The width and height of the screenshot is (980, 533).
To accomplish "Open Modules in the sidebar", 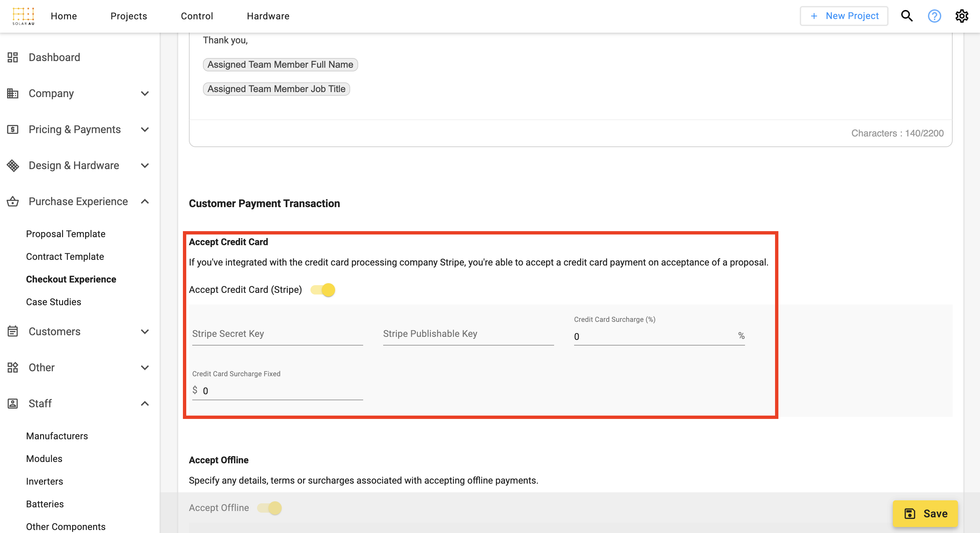I will pyautogui.click(x=44, y=459).
